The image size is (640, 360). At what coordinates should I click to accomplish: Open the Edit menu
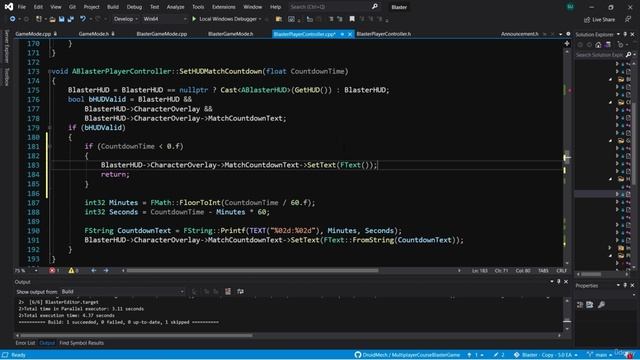coord(38,7)
